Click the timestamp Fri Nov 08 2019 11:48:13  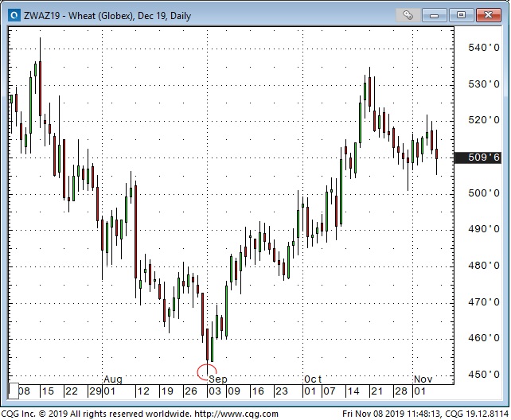pos(392,414)
